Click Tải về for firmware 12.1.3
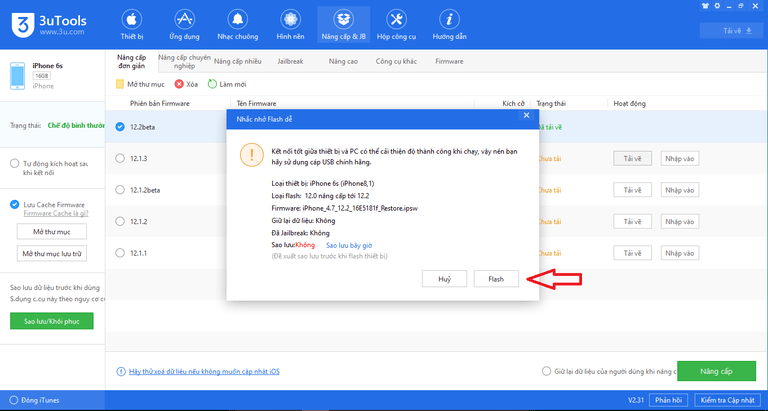Viewport: 768px width, 411px height. click(x=632, y=158)
